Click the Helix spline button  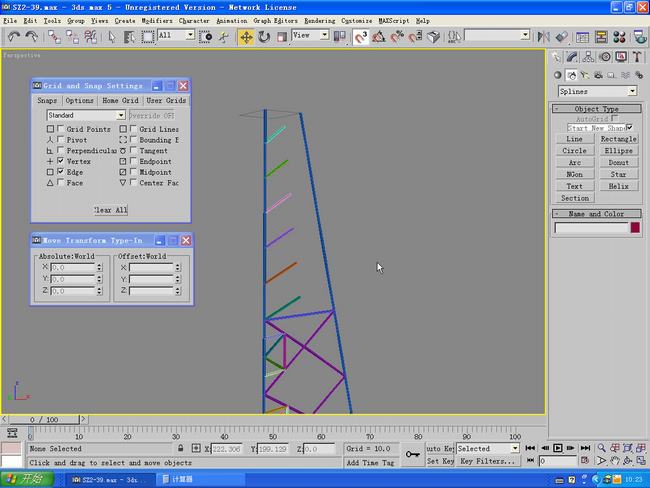(x=618, y=186)
